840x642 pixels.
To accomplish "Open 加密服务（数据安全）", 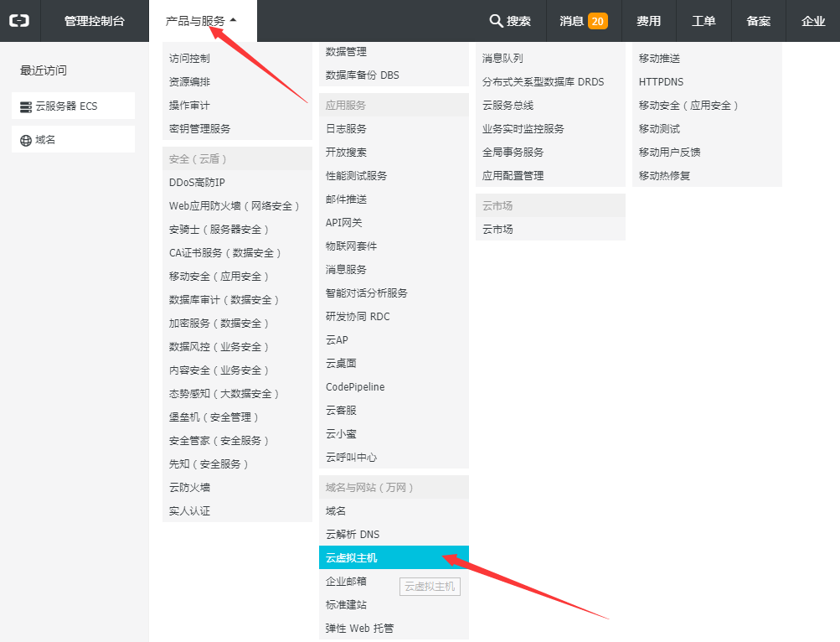I will (x=219, y=324).
